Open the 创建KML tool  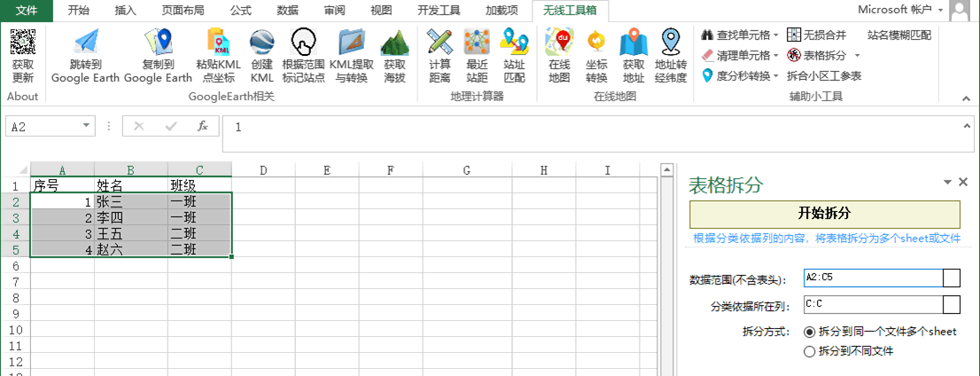(261, 43)
